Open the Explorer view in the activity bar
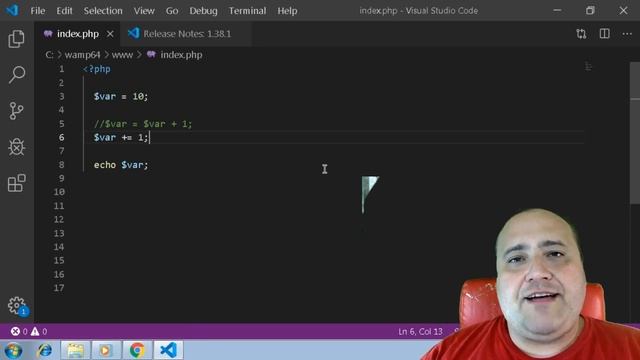The height and width of the screenshot is (360, 640). (x=16, y=39)
